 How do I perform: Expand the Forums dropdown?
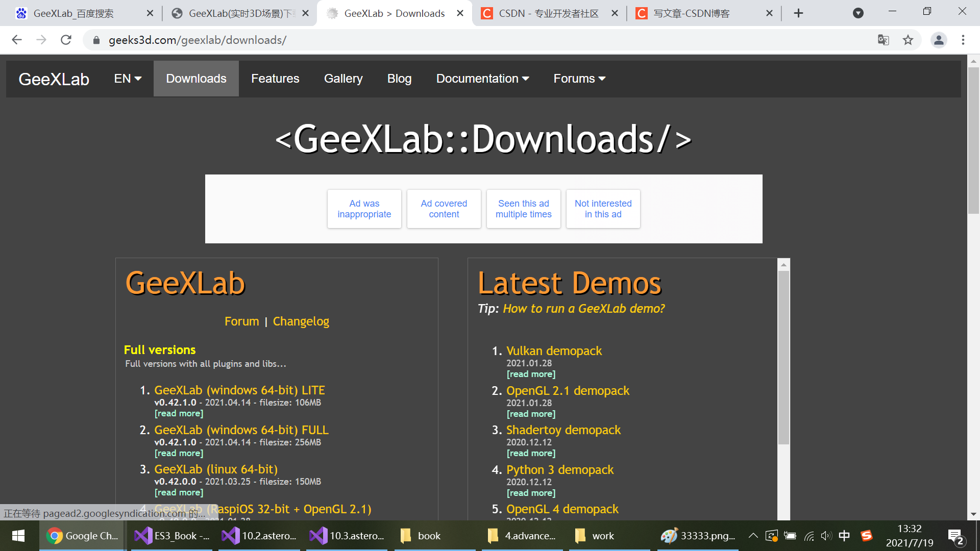pos(579,78)
